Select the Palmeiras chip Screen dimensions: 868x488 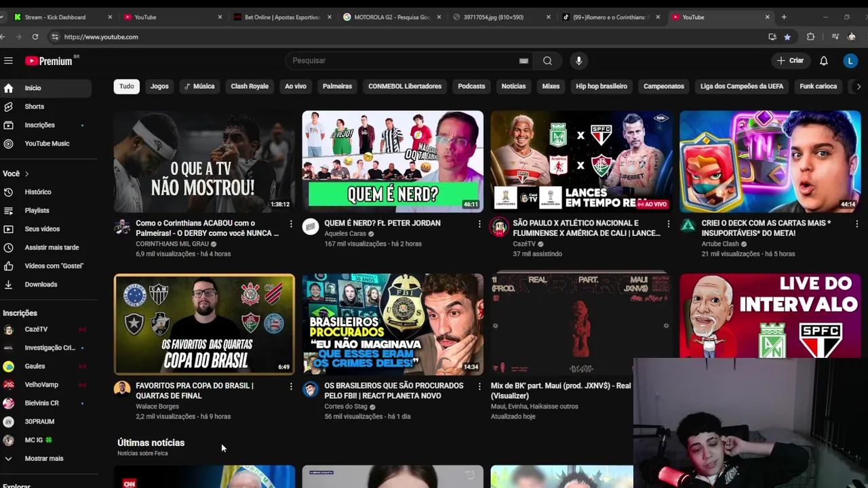click(337, 86)
